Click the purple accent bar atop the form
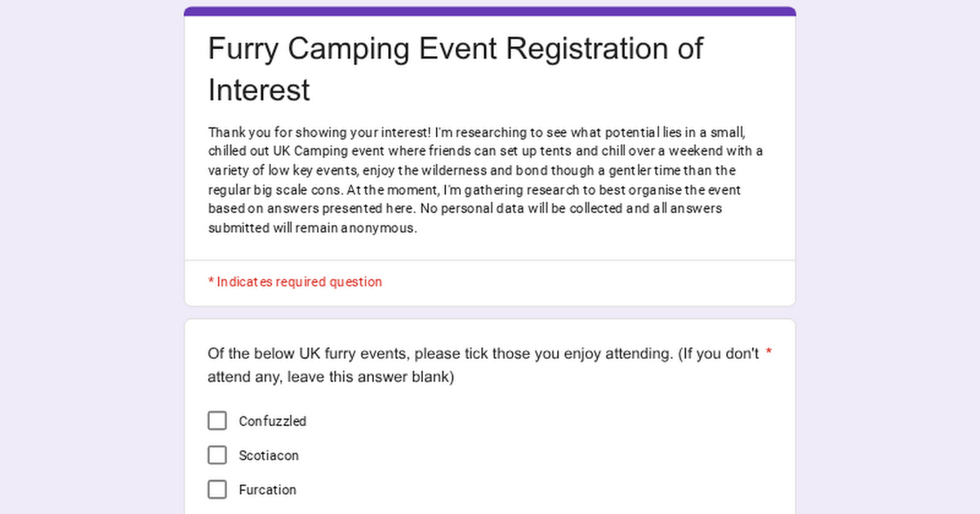The height and width of the screenshot is (514, 980). 490,11
